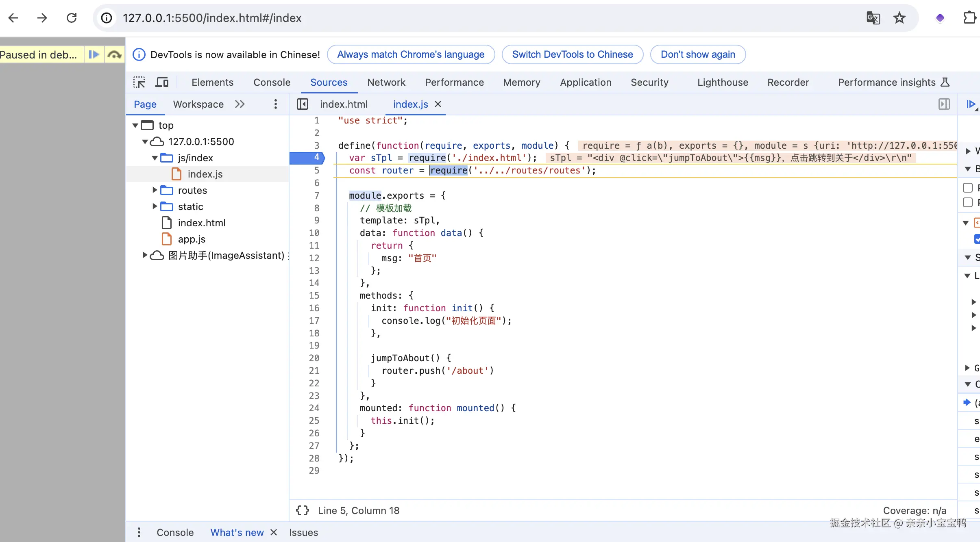Expand the routes folder
Image resolution: width=980 pixels, height=542 pixels.
(x=155, y=190)
